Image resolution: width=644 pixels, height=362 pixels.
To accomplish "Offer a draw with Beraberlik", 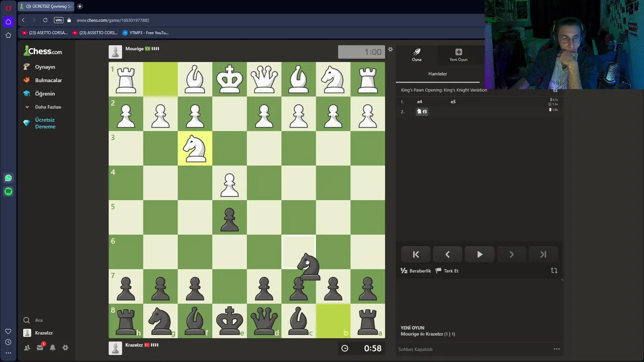I will pyautogui.click(x=416, y=270).
